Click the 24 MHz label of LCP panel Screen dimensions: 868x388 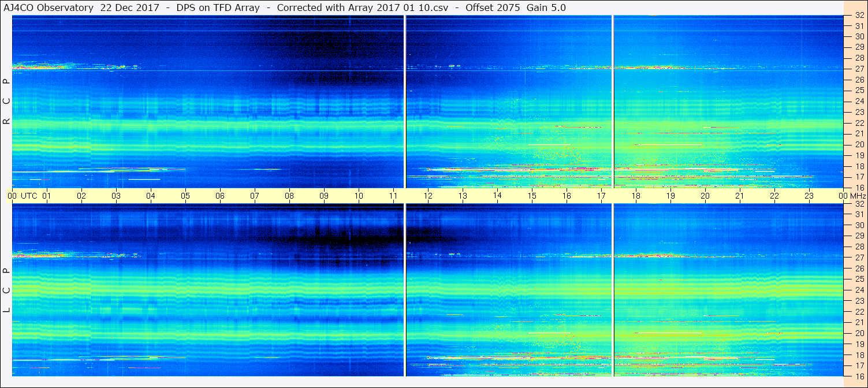click(859, 290)
